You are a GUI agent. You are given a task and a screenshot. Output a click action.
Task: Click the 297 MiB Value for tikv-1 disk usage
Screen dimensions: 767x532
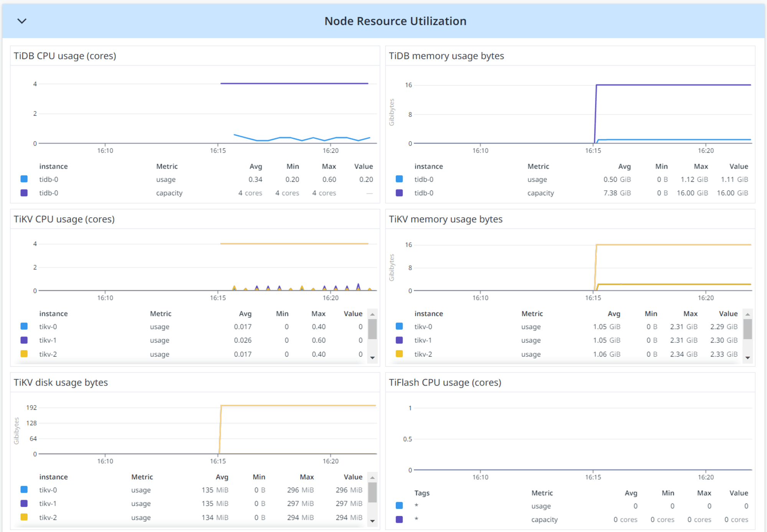point(349,504)
